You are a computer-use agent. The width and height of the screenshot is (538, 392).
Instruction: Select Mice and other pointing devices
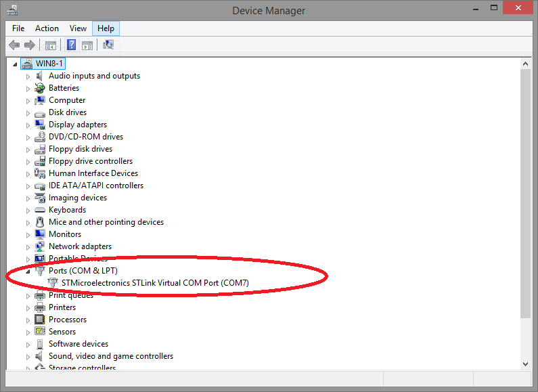(x=106, y=222)
